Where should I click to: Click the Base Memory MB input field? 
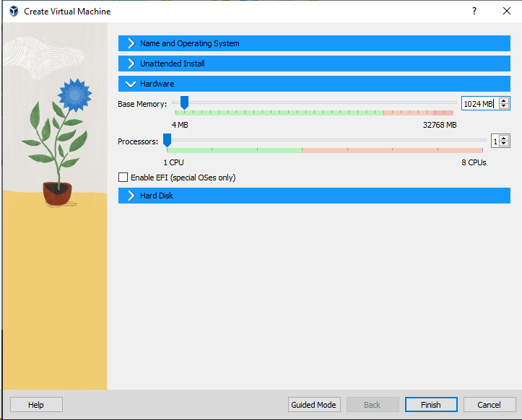pos(477,104)
